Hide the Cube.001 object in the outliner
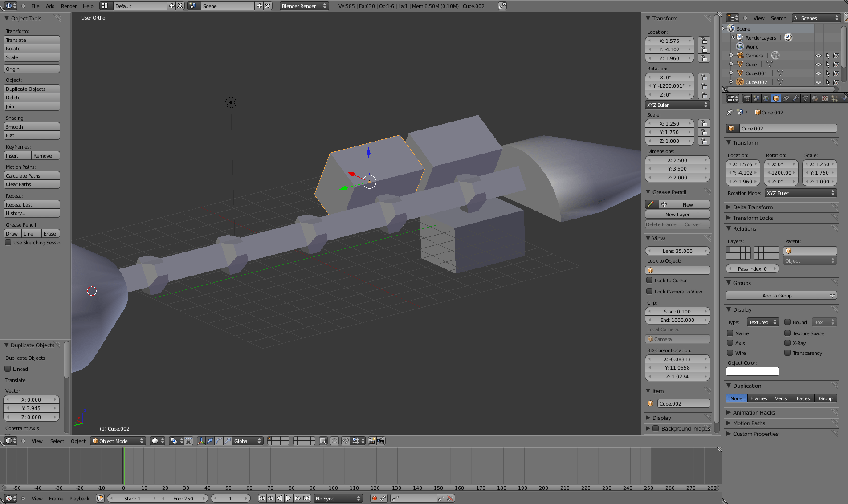The image size is (848, 504). click(819, 73)
